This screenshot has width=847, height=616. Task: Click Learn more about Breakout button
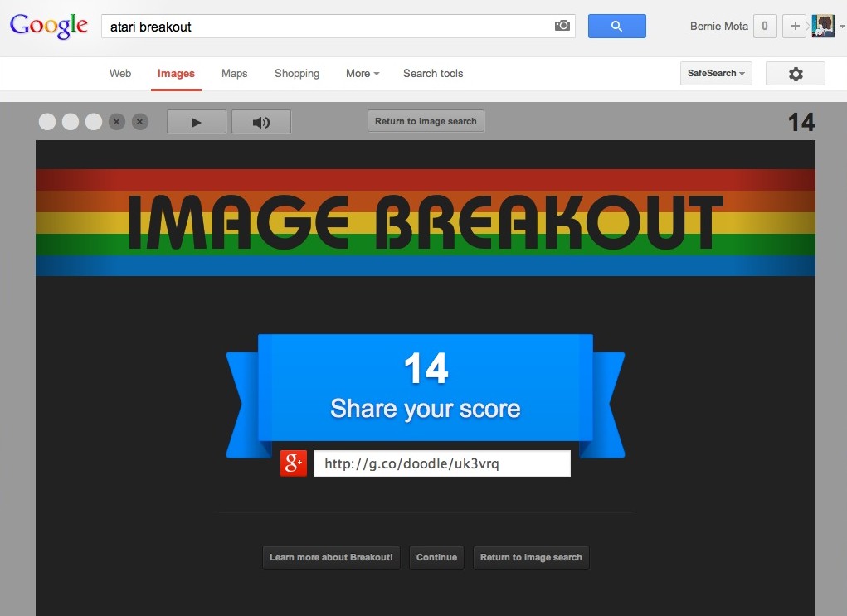point(331,557)
